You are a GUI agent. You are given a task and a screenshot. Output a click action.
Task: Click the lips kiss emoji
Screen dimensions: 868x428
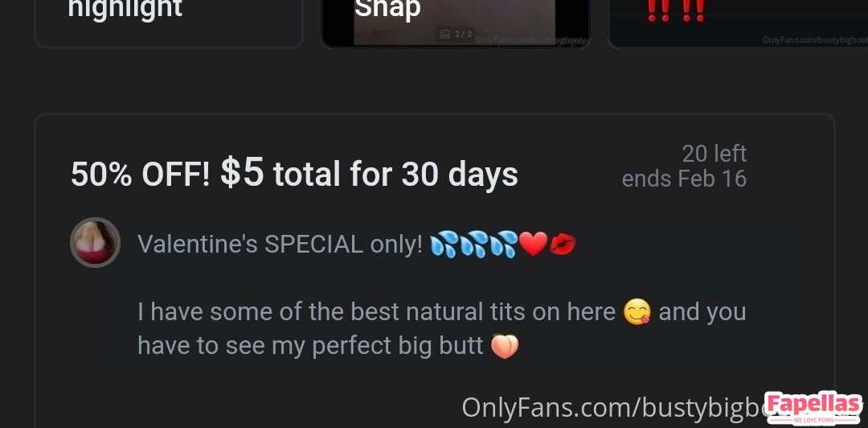pyautogui.click(x=563, y=245)
